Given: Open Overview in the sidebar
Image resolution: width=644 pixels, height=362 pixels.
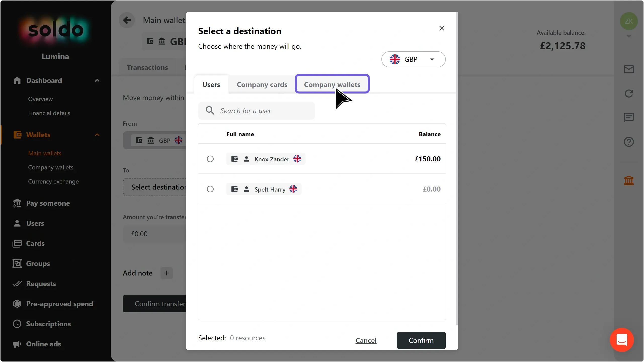Looking at the screenshot, I should click(x=41, y=99).
